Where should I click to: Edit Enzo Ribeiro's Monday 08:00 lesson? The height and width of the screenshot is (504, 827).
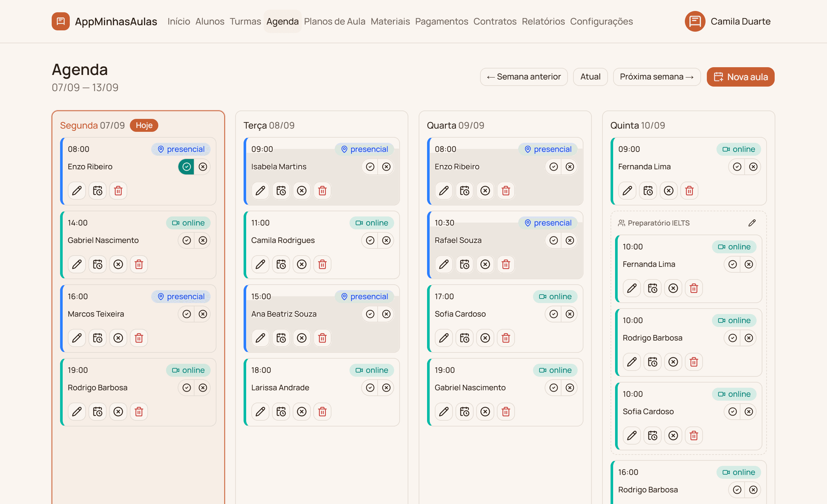77,191
